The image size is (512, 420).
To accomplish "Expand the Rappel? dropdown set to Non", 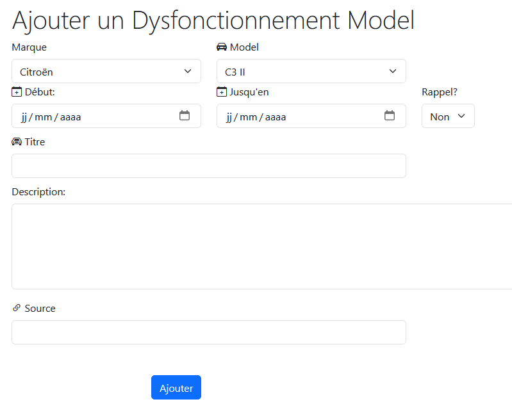I will tap(448, 117).
